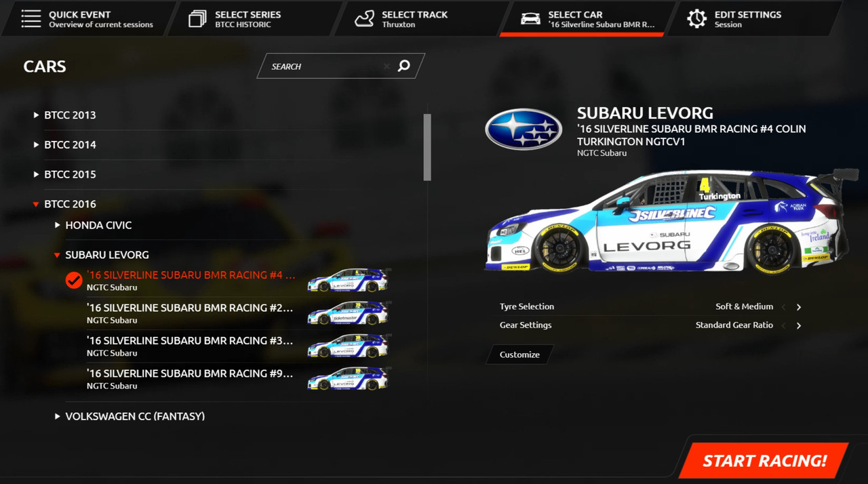
Task: Click the Racing #9 car thumbnail in list
Action: pos(349,379)
